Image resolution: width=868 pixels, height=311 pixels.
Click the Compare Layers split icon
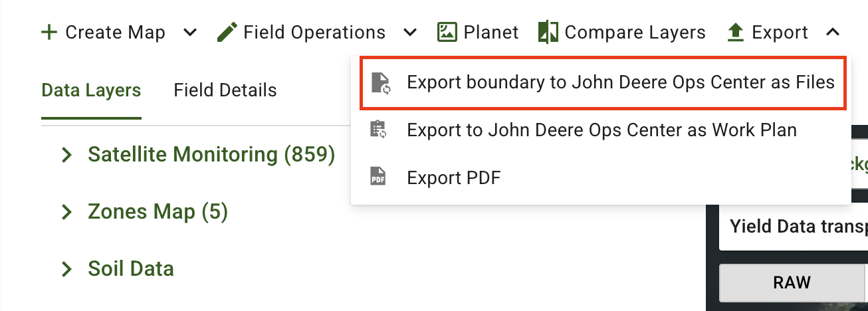click(x=548, y=32)
